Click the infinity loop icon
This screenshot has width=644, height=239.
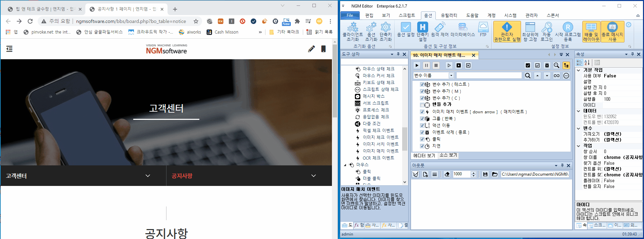coord(557,76)
